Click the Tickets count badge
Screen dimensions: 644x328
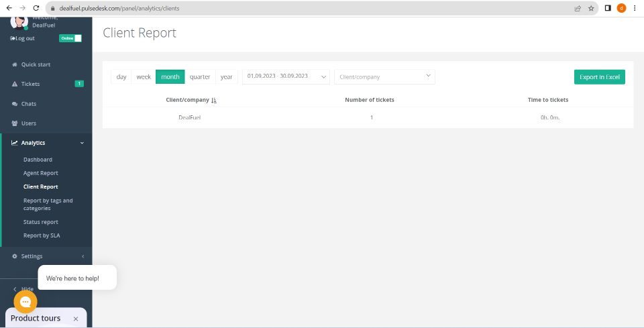coord(79,84)
